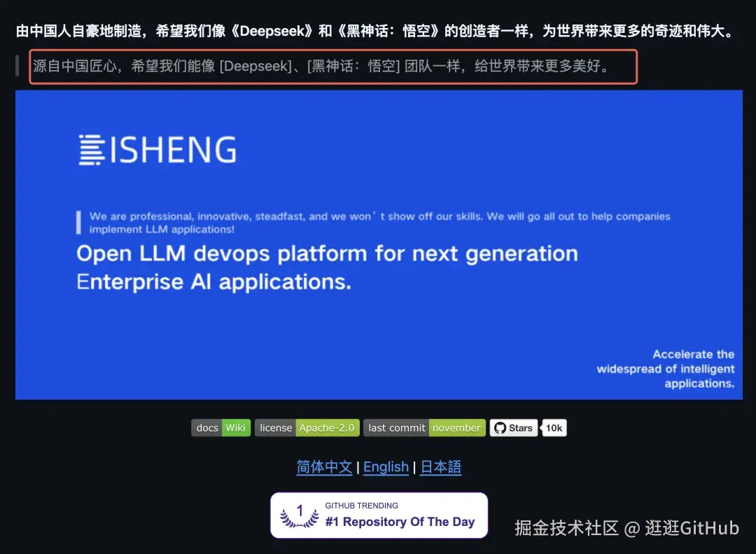Click the GitHub Stars button
This screenshot has width=756, height=554.
514,427
